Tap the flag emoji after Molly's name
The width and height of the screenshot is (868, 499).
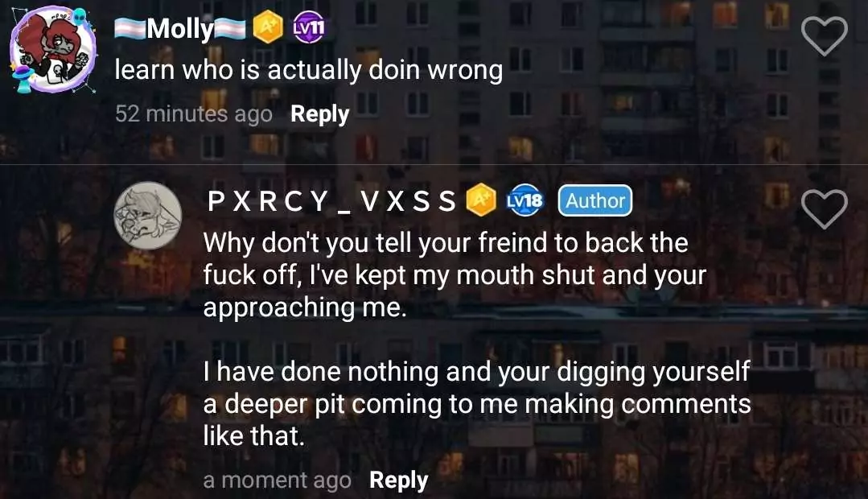pos(230,29)
